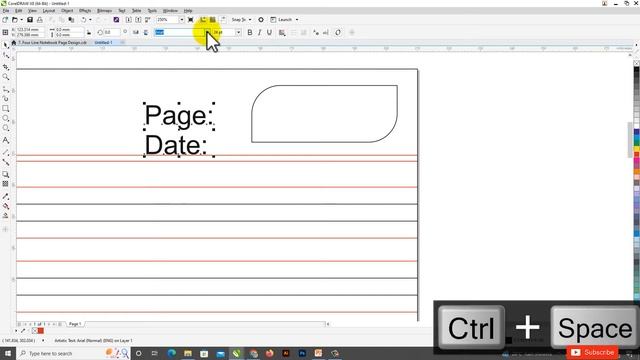Image resolution: width=640 pixels, height=360 pixels.
Task: Open the File menu
Action: tap(6, 11)
